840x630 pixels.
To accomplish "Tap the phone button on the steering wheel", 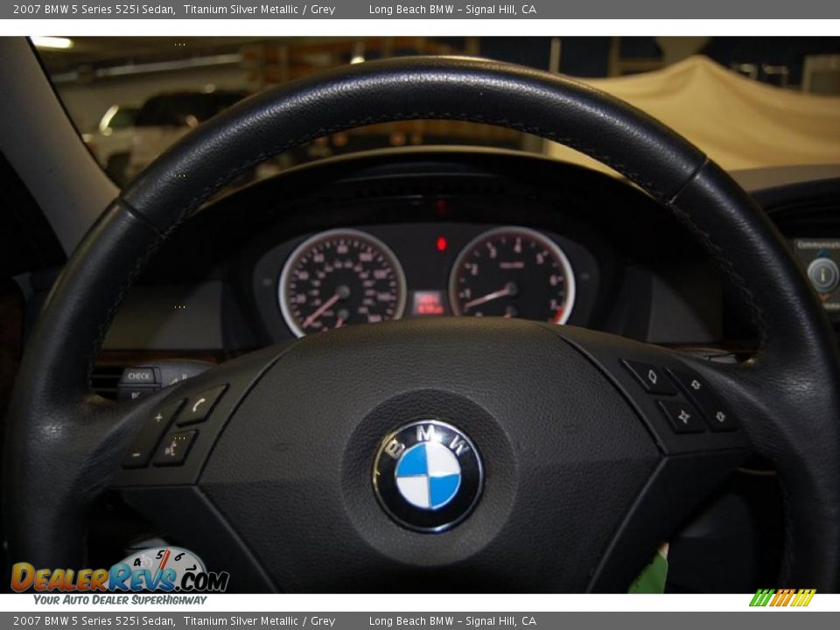I will tap(201, 405).
